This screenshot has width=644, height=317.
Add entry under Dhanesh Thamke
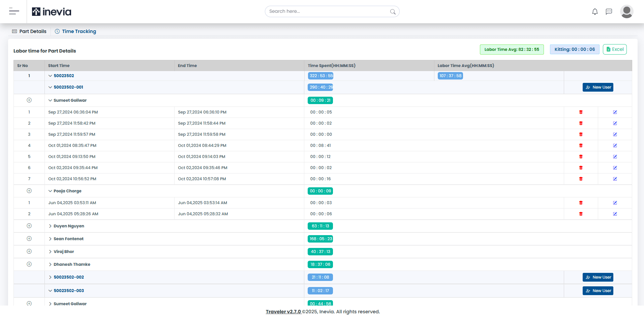click(x=29, y=264)
